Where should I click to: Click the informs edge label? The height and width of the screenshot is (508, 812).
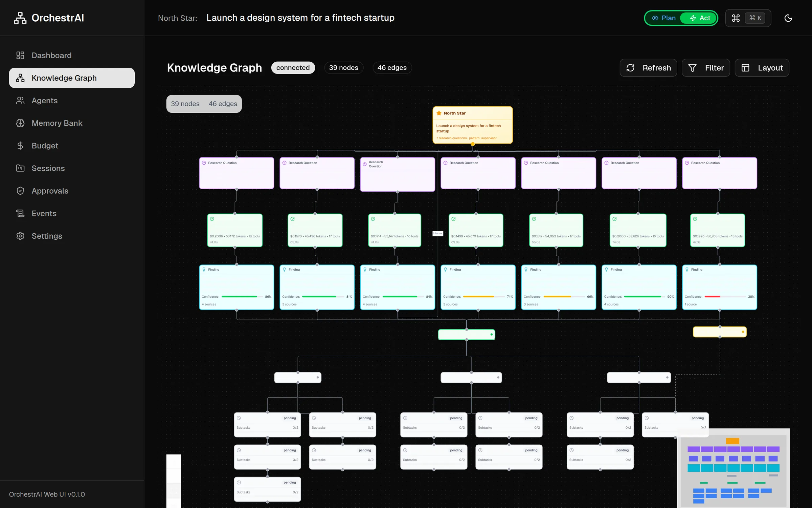pos(438,233)
